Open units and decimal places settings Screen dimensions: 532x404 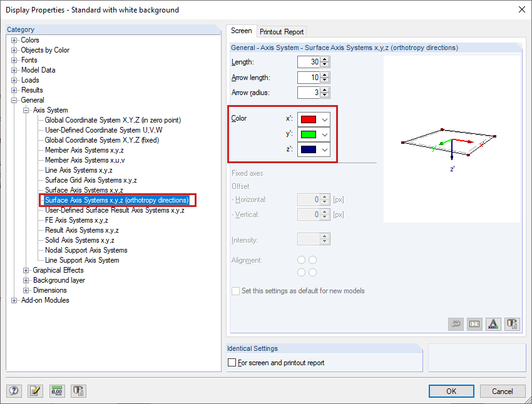coord(56,390)
